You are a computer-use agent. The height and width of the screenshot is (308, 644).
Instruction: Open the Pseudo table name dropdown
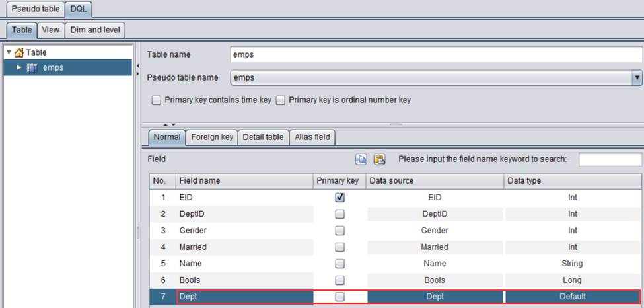637,77
